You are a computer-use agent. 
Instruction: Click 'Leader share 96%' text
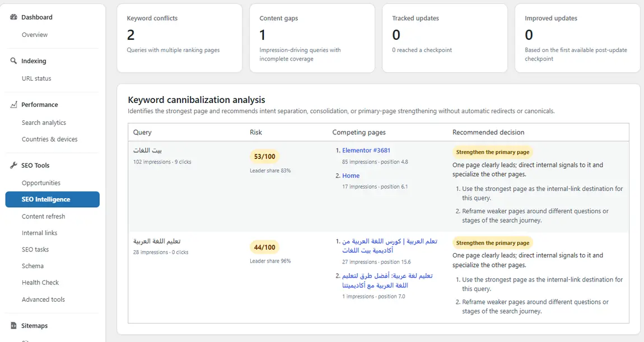[x=270, y=261]
